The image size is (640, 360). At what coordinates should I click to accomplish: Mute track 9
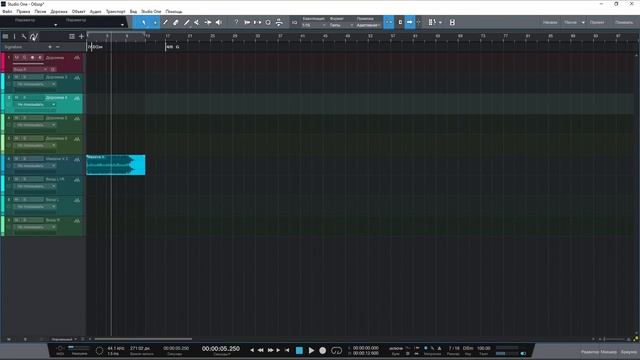click(x=17, y=220)
